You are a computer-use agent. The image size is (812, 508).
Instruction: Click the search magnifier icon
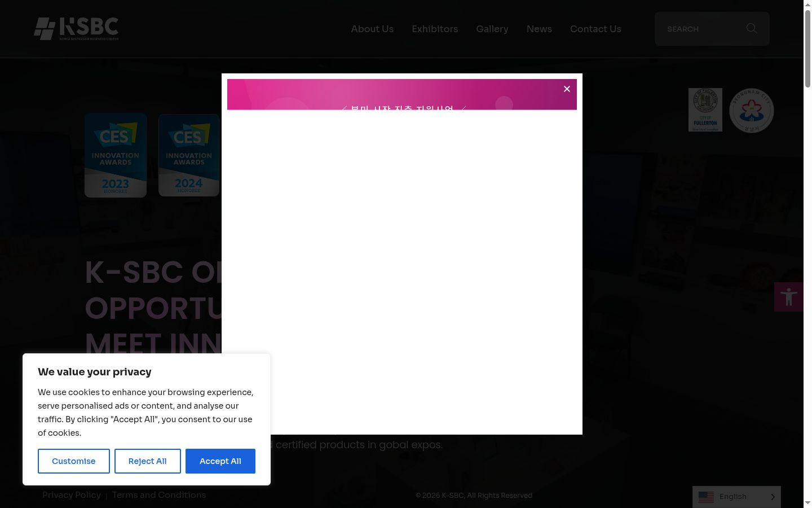pyautogui.click(x=751, y=28)
